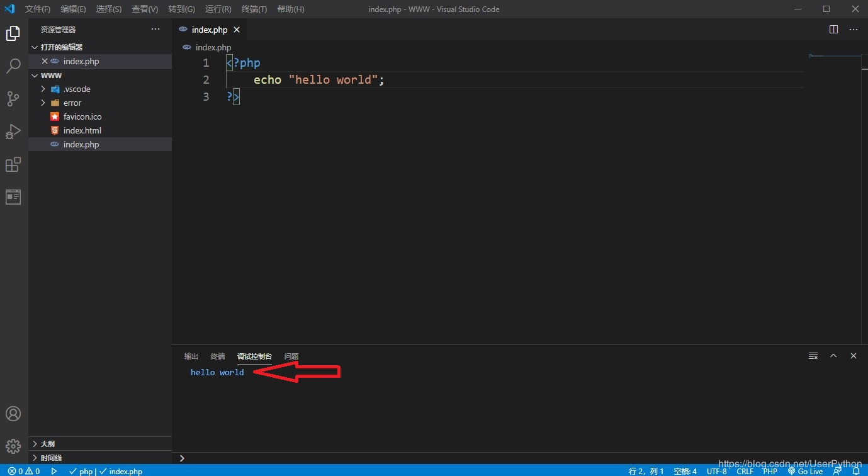Open the Extensions view
This screenshot has height=476, width=868.
[x=13, y=164]
